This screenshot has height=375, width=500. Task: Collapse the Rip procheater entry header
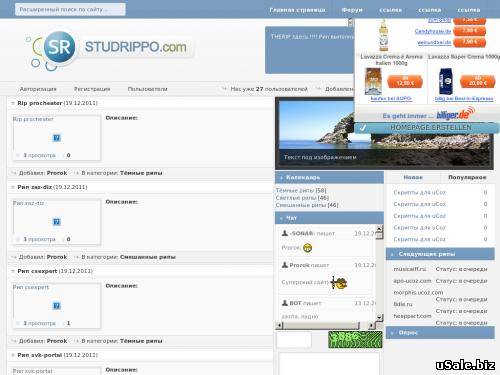pyautogui.click(x=13, y=103)
